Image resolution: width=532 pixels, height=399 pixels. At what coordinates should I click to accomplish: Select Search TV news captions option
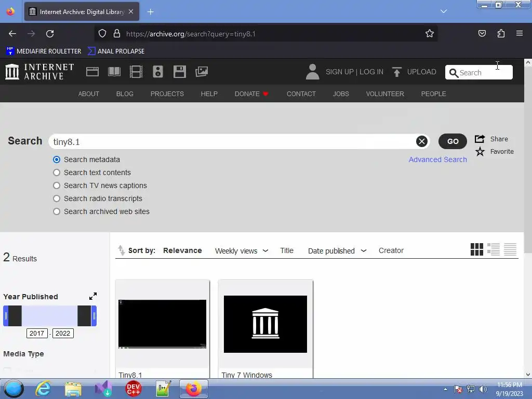point(57,185)
